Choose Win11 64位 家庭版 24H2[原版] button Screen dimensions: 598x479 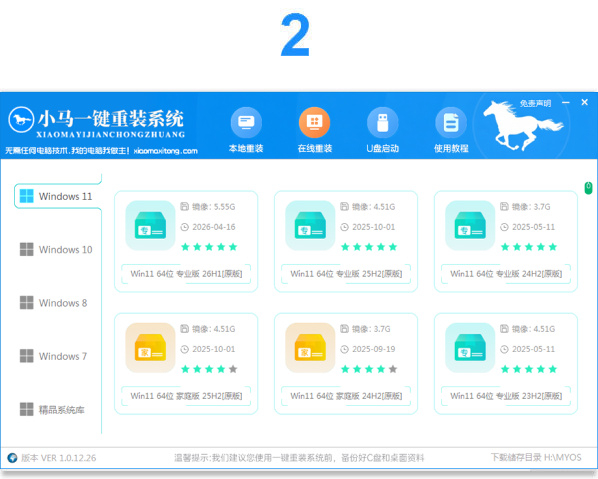(x=346, y=396)
